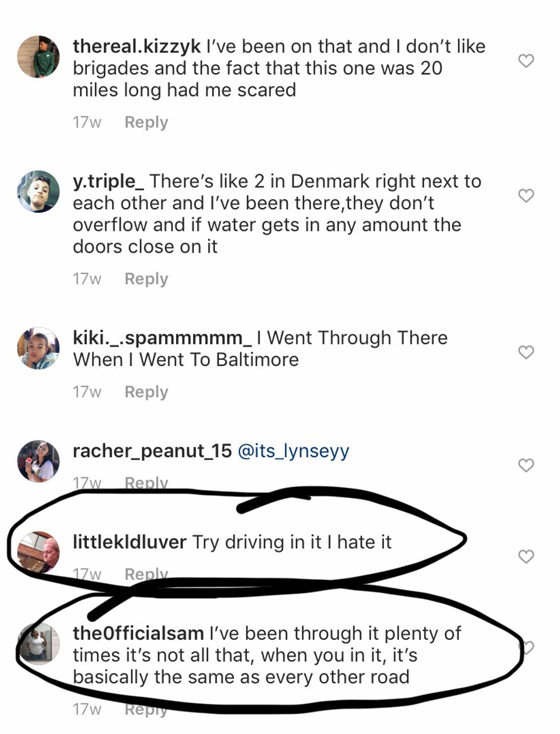The height and width of the screenshot is (734, 560).
Task: Toggle like on racher_peanut_15's comment
Action: click(526, 466)
